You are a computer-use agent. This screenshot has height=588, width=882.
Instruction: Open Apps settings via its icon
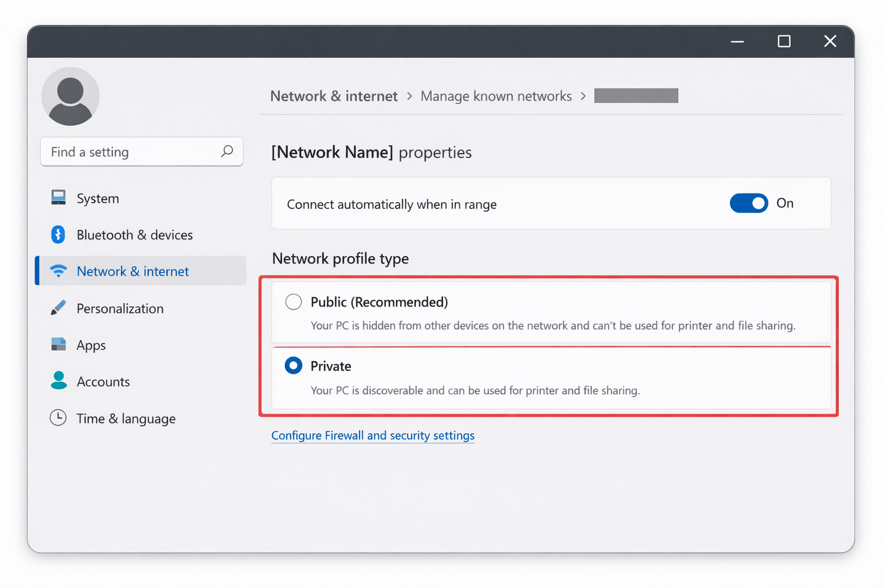coord(58,345)
